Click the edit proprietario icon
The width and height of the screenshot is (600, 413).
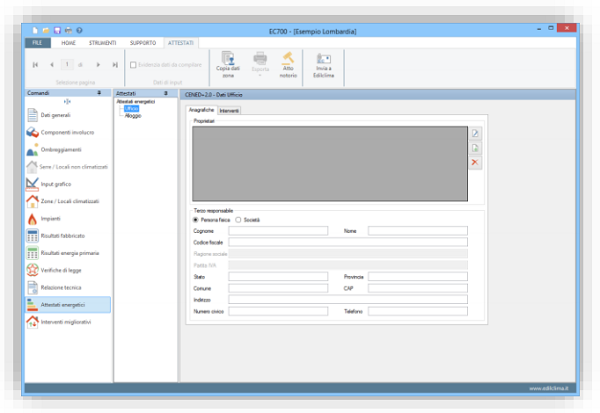point(476,133)
